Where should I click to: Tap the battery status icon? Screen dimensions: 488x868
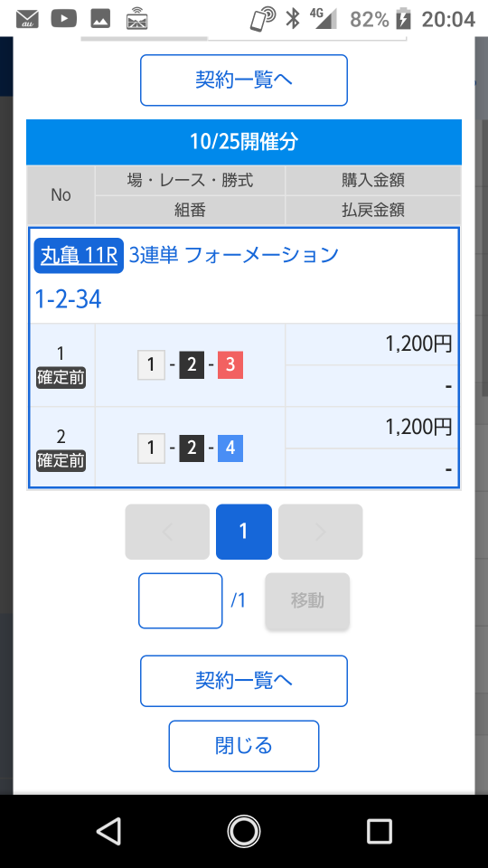tap(404, 19)
